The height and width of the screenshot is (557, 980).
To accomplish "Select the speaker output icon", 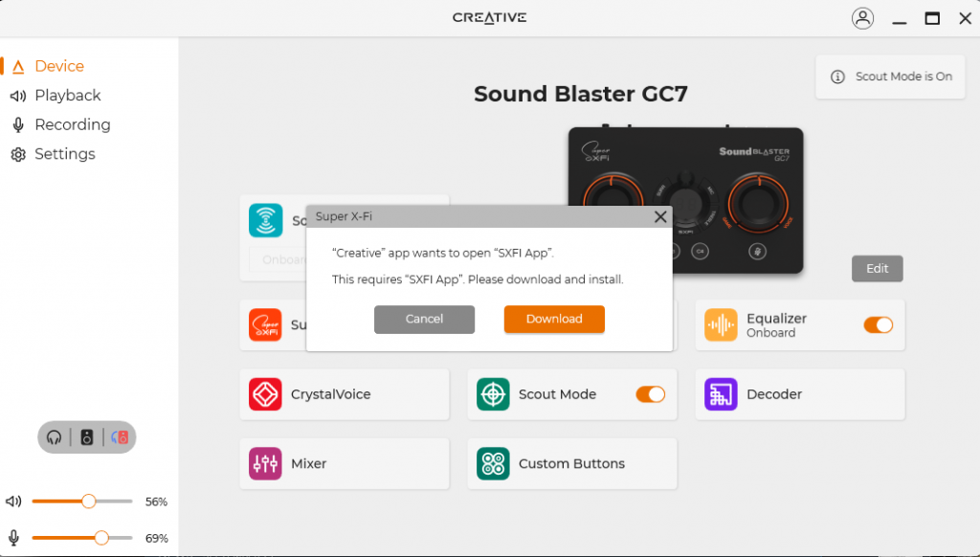I will (x=87, y=437).
